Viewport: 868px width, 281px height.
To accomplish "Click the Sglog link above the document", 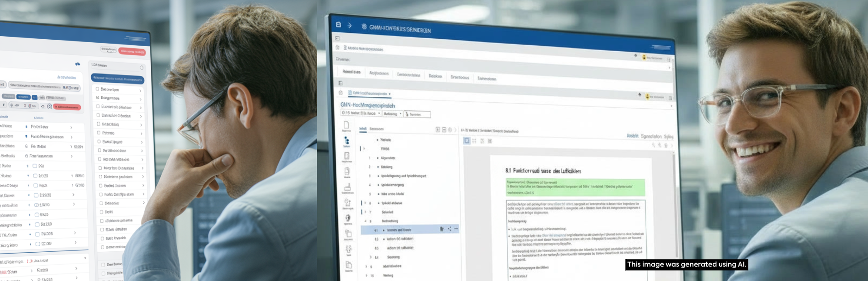I will click(x=669, y=137).
